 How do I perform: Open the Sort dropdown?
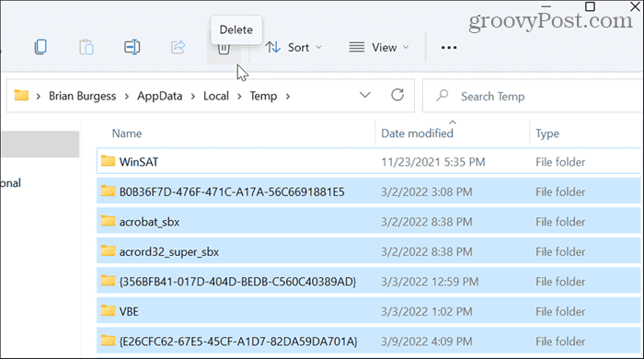293,48
